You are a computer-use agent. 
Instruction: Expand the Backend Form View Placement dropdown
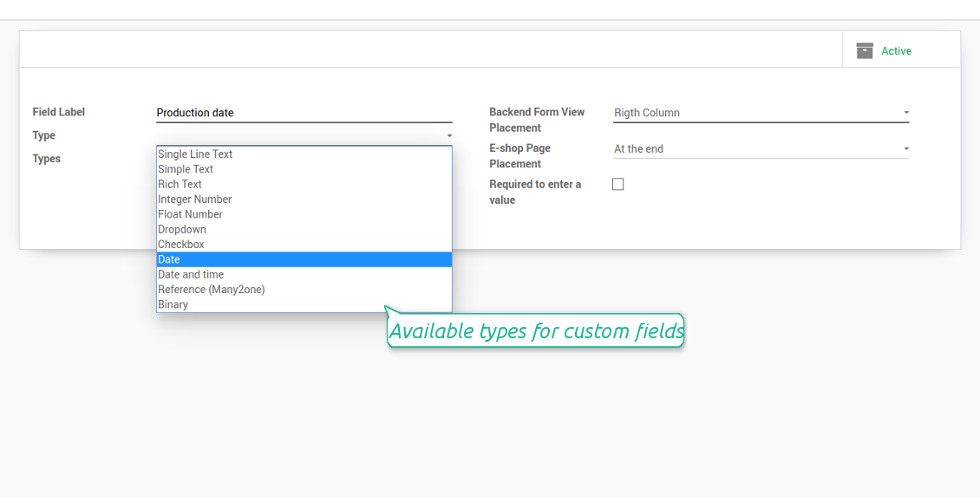[761, 113]
